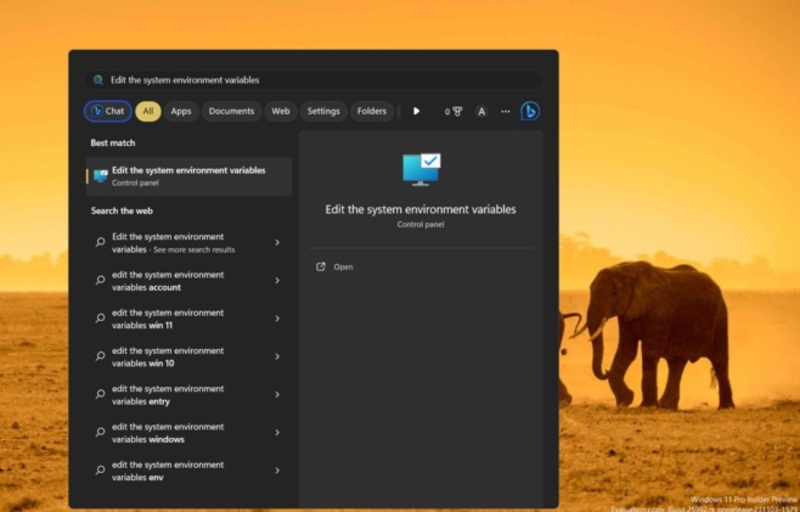Open the Chat filter button
Image resolution: width=800 pixels, height=512 pixels.
click(x=108, y=111)
